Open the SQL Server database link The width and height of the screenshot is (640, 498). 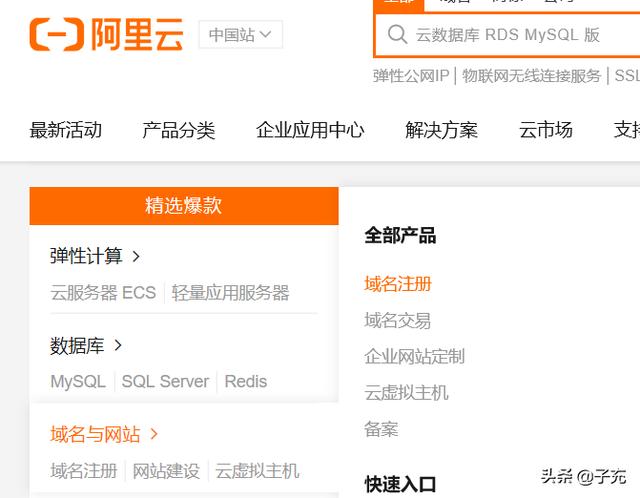(165, 382)
